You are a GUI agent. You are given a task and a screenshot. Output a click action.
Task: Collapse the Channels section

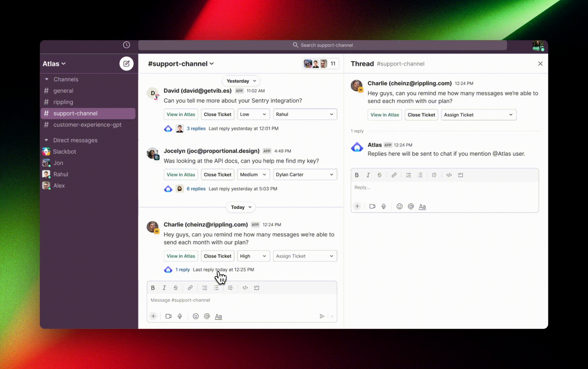click(46, 79)
